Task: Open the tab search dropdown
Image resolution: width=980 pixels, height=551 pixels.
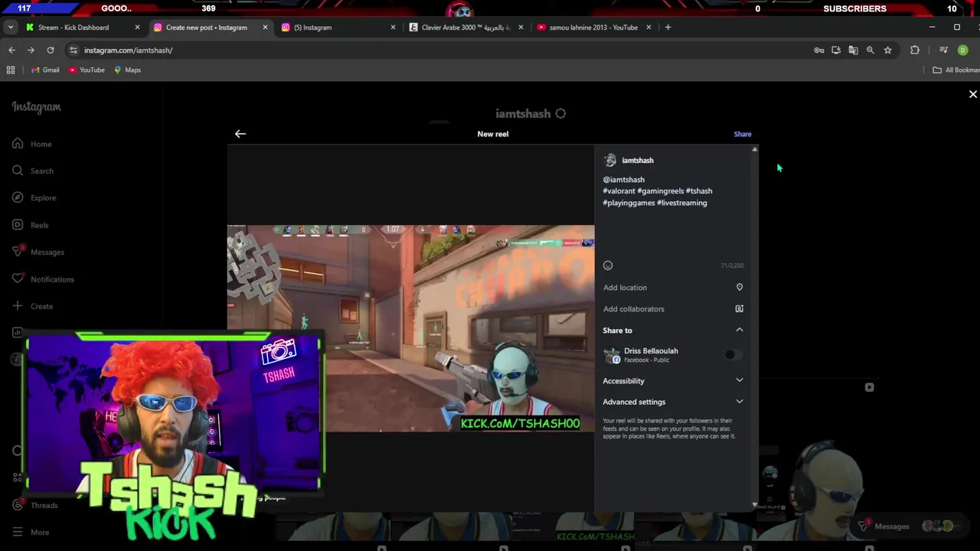Action: click(x=10, y=28)
